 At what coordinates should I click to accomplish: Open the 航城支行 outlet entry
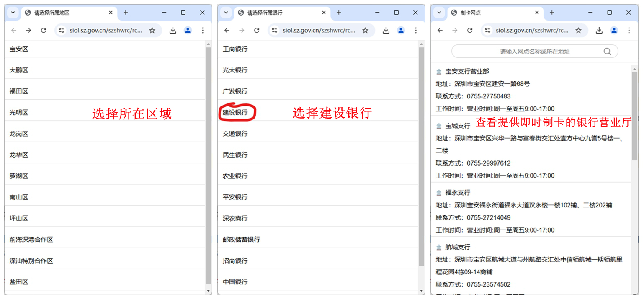point(531,266)
